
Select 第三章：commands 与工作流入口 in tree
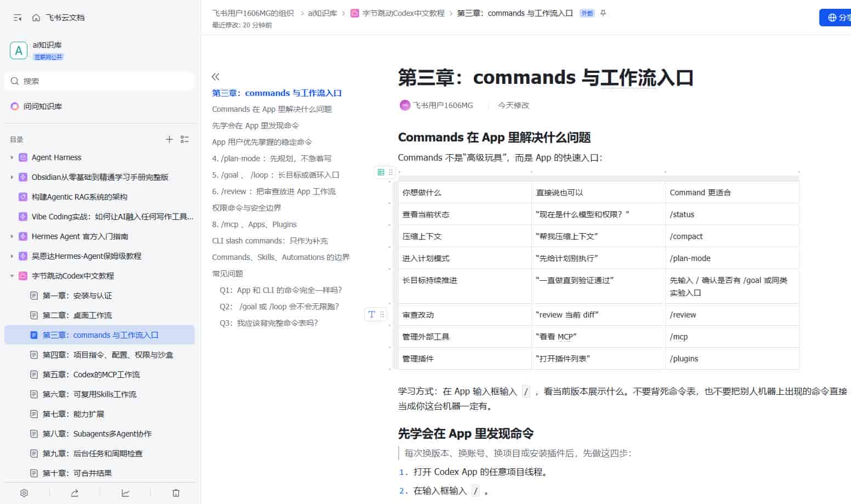99,335
